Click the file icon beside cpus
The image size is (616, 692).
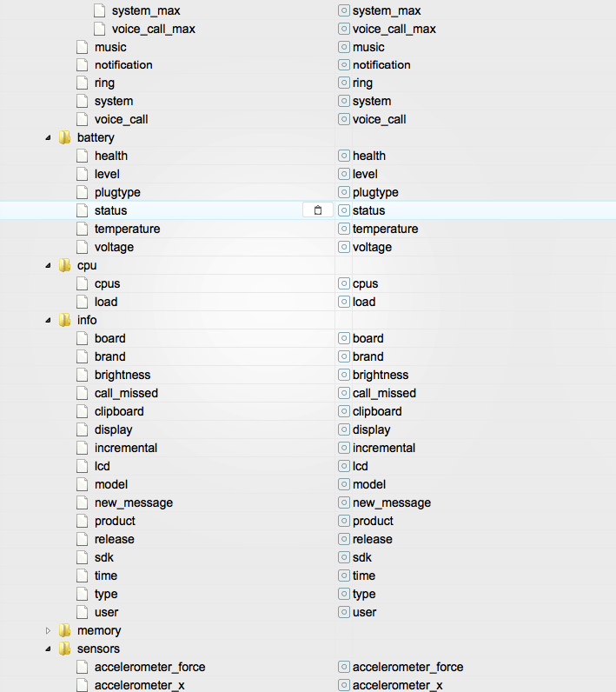(82, 283)
